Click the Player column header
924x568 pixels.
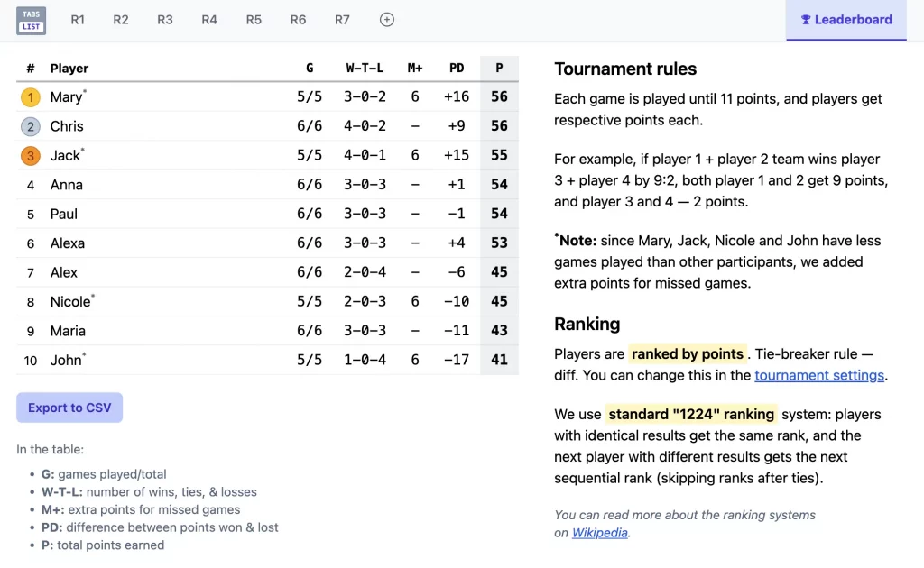pyautogui.click(x=69, y=69)
